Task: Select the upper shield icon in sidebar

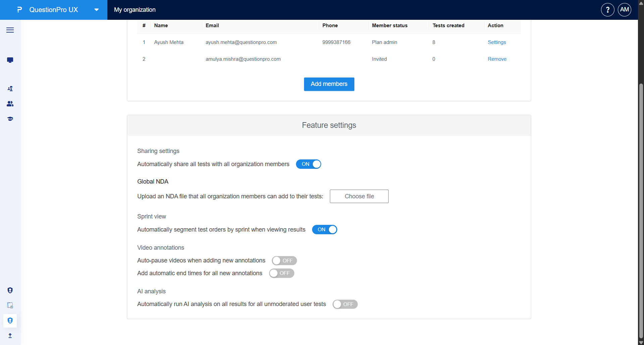Action: [x=10, y=290]
